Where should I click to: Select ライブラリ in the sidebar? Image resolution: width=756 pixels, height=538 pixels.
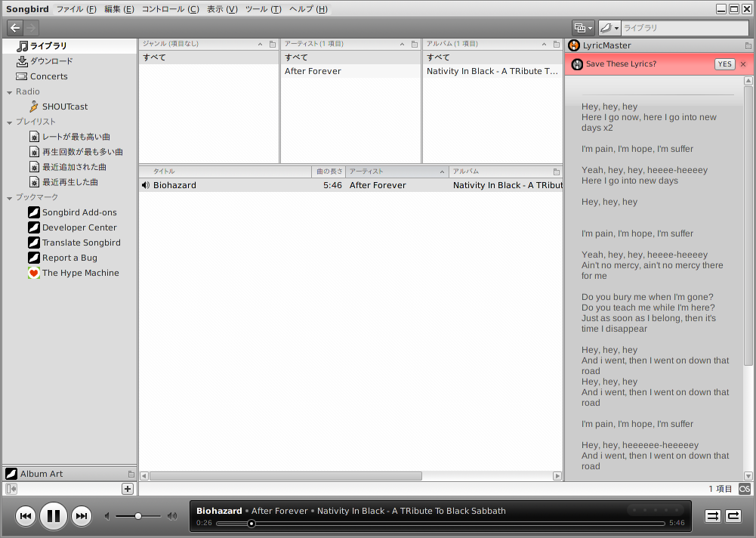tap(69, 46)
